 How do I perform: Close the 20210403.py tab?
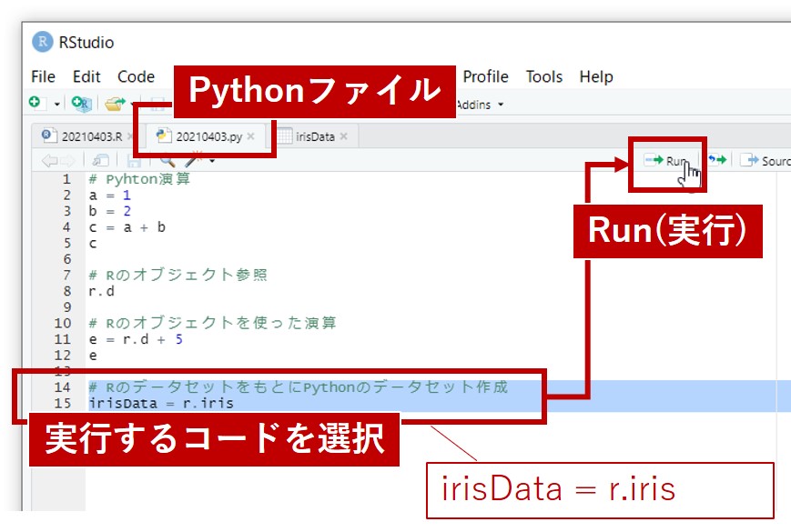(x=251, y=136)
